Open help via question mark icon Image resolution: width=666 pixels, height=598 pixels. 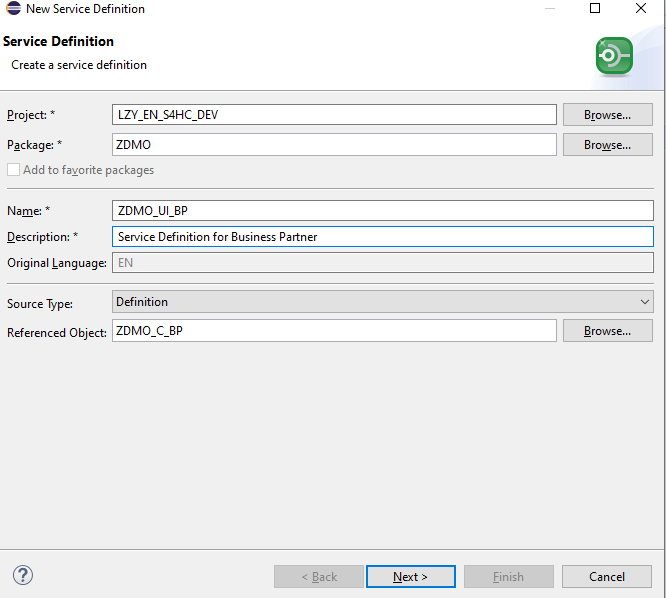[23, 575]
